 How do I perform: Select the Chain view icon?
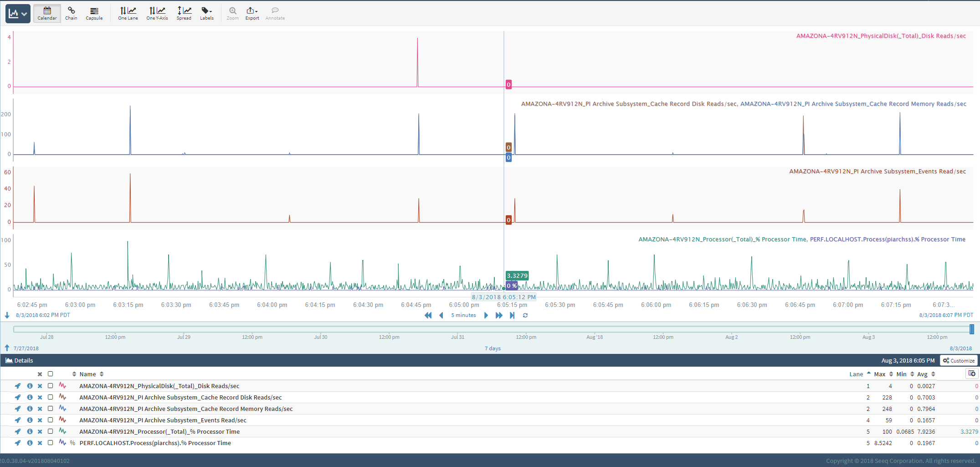coord(71,13)
